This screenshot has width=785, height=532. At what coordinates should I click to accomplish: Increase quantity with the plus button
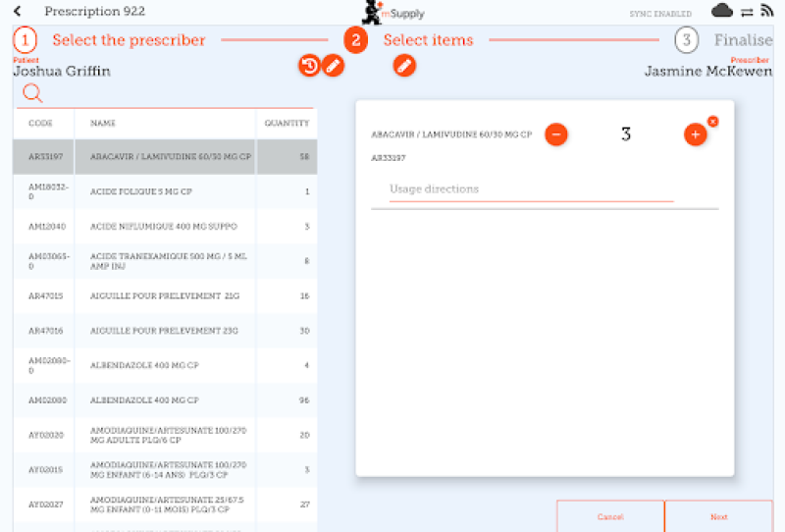(695, 134)
